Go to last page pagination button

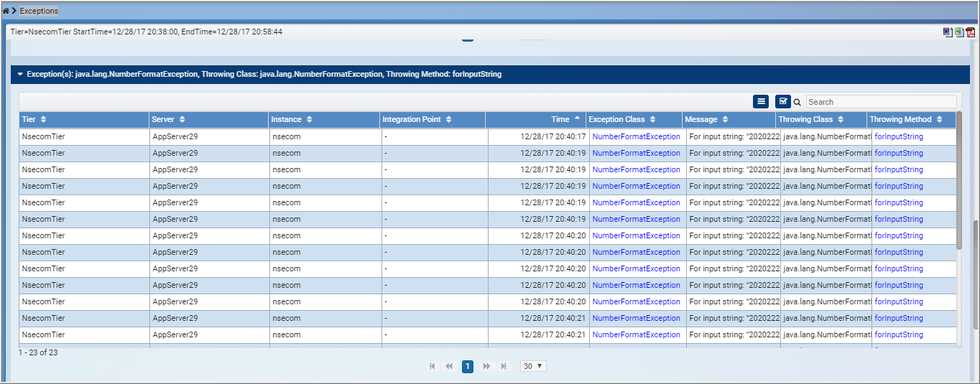pos(504,366)
